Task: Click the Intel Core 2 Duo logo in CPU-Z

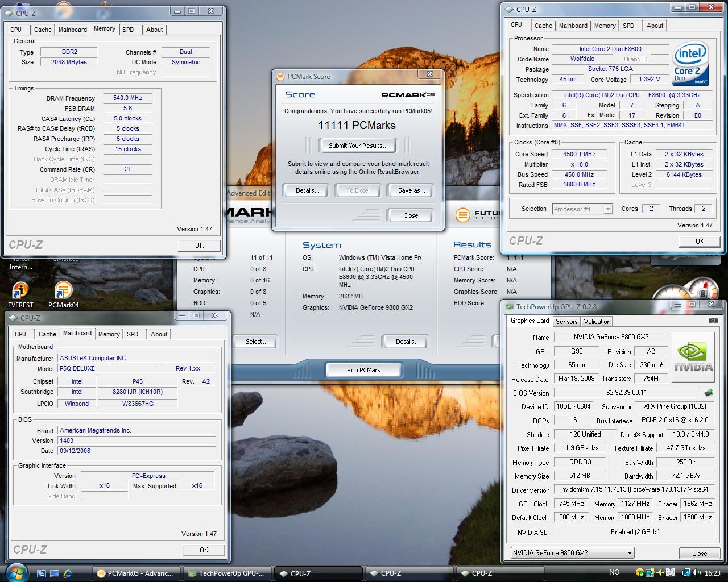Action: point(690,65)
